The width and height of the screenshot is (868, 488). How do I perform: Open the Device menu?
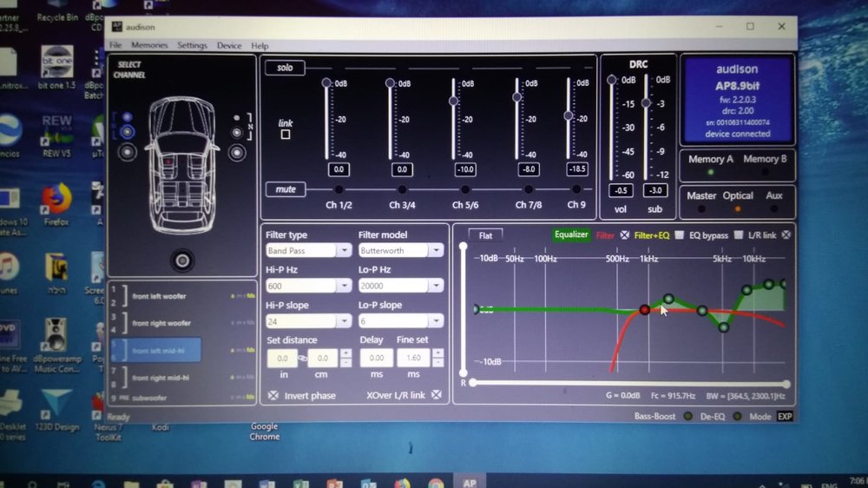[x=229, y=45]
